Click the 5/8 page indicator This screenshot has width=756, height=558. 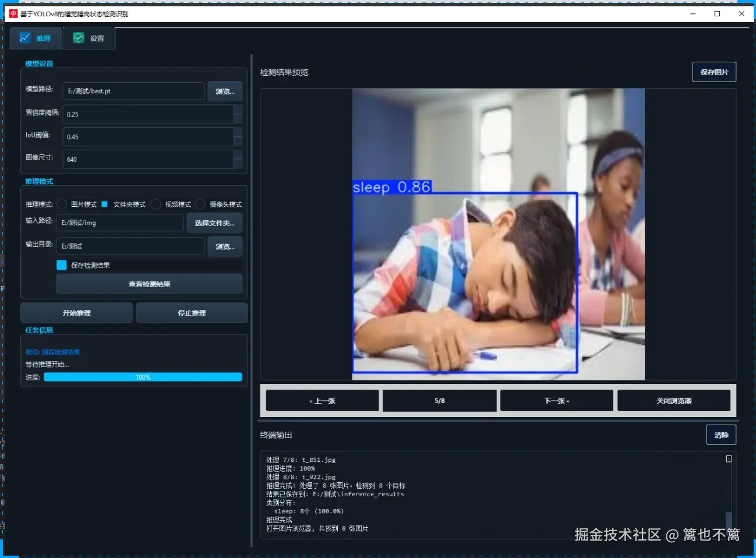(440, 401)
